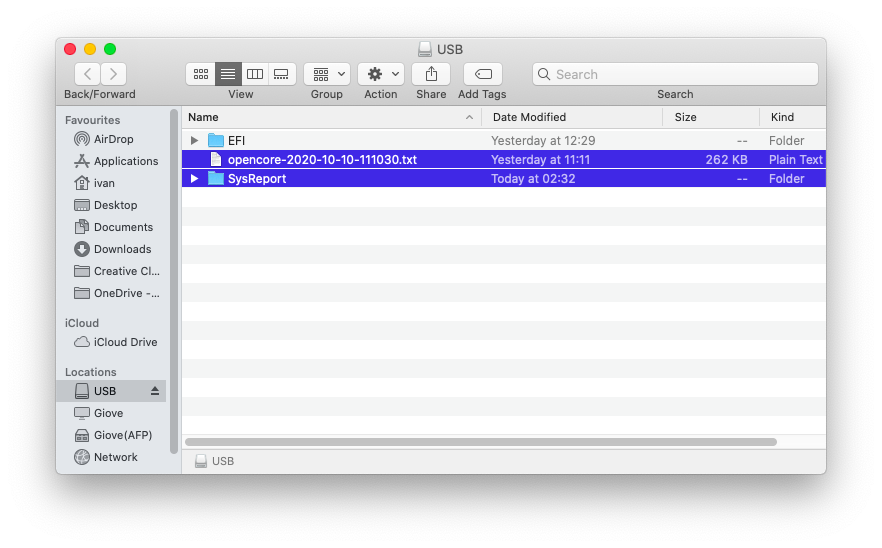Open the Creative Cl... folder in the sidebar
Viewport: 882px width, 548px height.
117,271
